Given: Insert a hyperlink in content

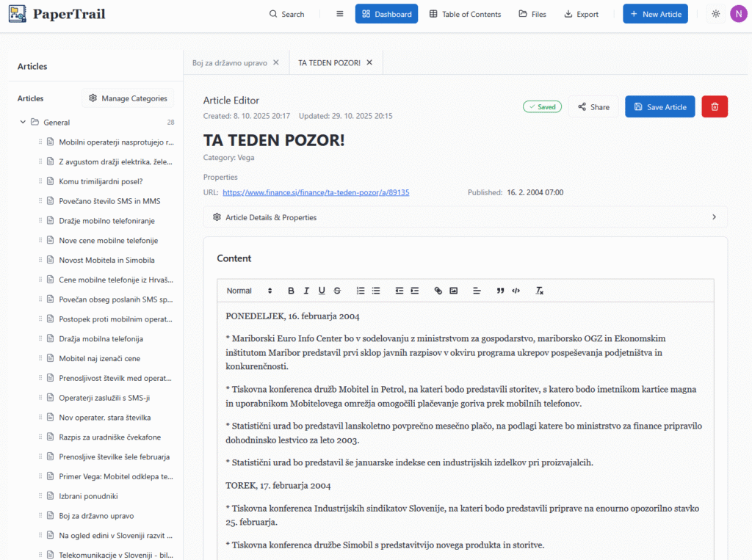Looking at the screenshot, I should coord(438,291).
